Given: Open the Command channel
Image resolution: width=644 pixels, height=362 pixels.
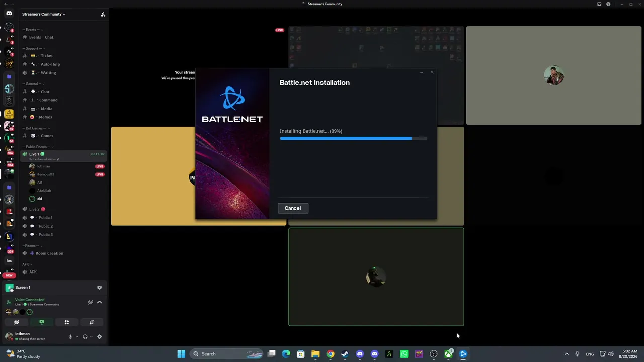Looking at the screenshot, I should 63,100.
